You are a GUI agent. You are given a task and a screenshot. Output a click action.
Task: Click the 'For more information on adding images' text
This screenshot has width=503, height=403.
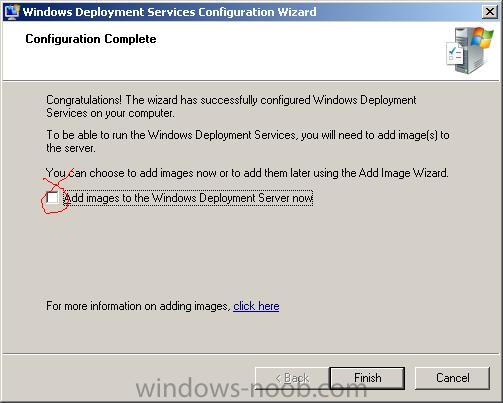(138, 306)
